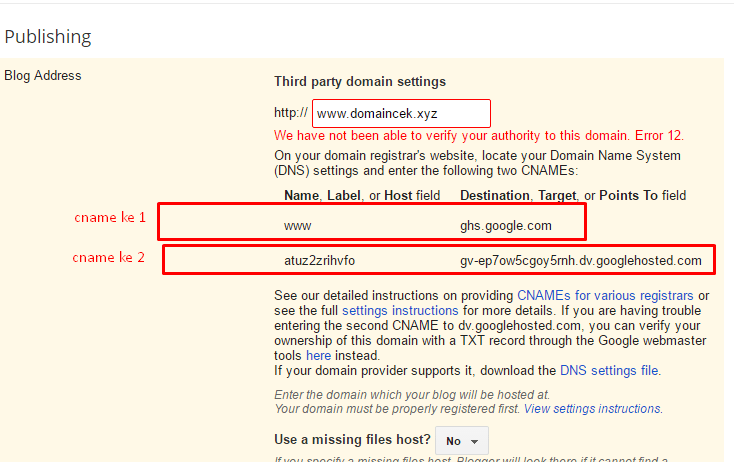Viewport: 734px width, 462px height.
Task: Follow the full 'settings instructions' link
Action: click(386, 311)
